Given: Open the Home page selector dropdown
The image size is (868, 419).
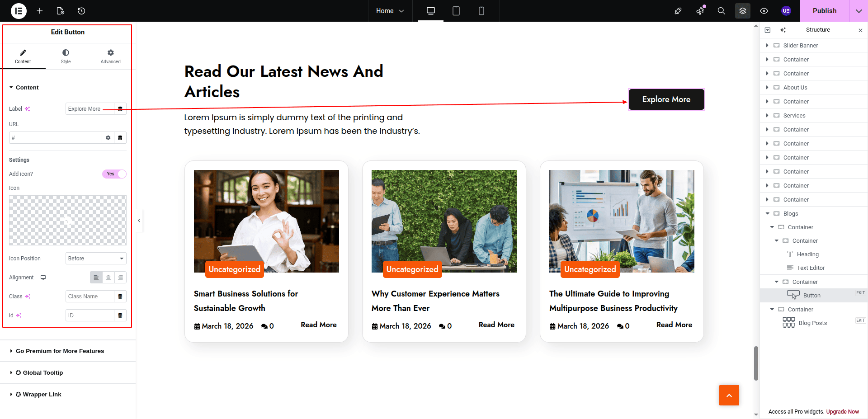Looking at the screenshot, I should point(390,11).
